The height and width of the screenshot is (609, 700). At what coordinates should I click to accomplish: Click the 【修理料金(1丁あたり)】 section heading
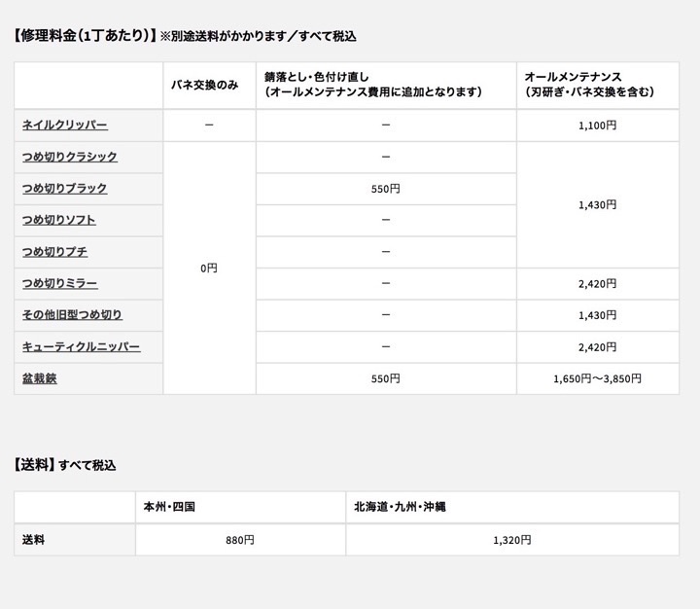[x=86, y=36]
